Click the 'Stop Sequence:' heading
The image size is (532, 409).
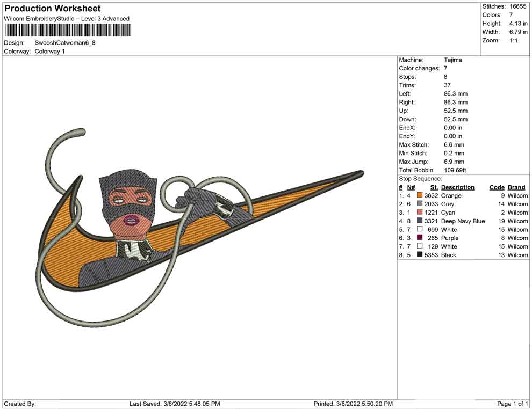(421, 179)
